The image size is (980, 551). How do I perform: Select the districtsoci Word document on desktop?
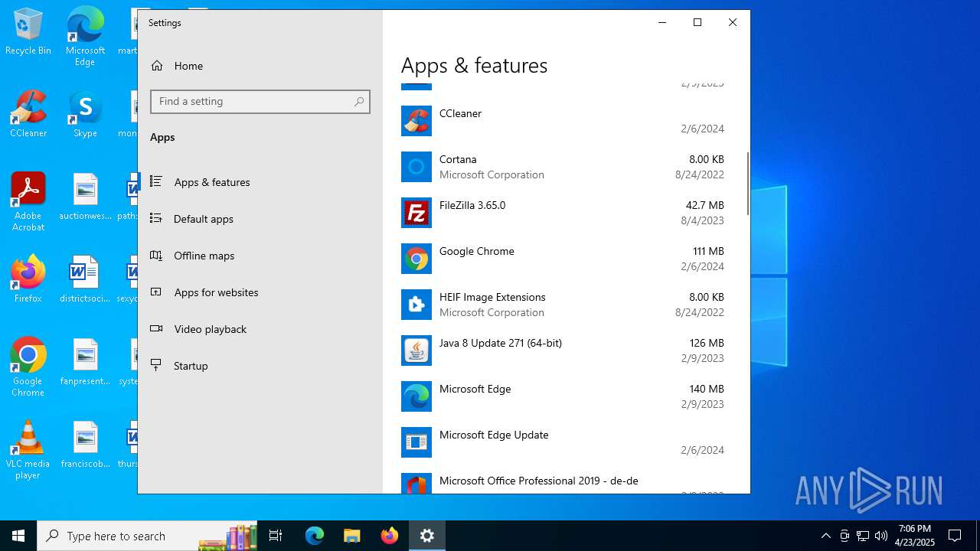[x=85, y=279]
